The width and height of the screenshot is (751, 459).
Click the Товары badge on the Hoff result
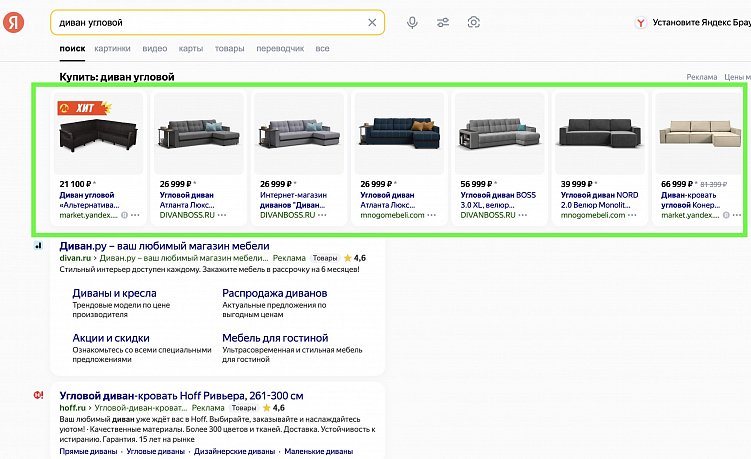click(x=244, y=408)
